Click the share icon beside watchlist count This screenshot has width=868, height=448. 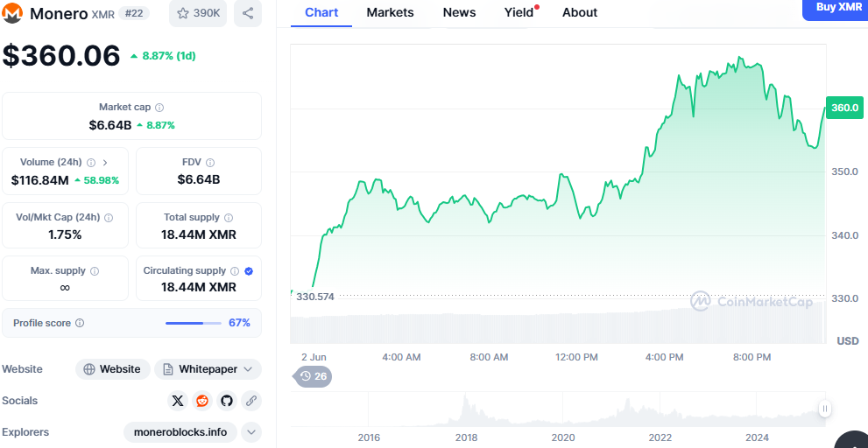[x=248, y=13]
